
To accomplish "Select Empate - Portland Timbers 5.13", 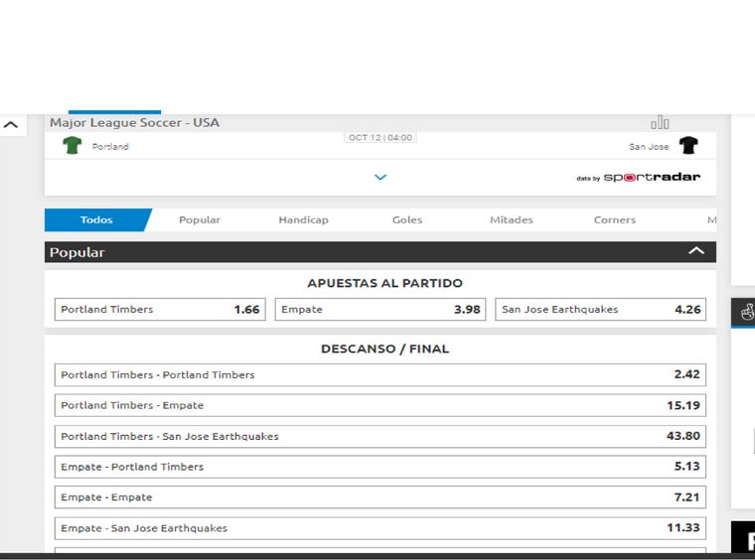I will click(x=380, y=467).
